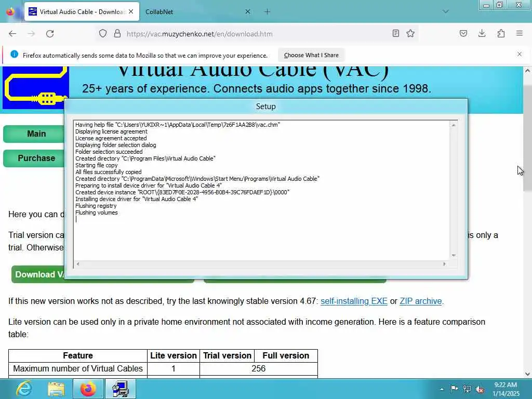This screenshot has height=399, width=532.
Task: Bookmark this page with star icon
Action: 410,33
